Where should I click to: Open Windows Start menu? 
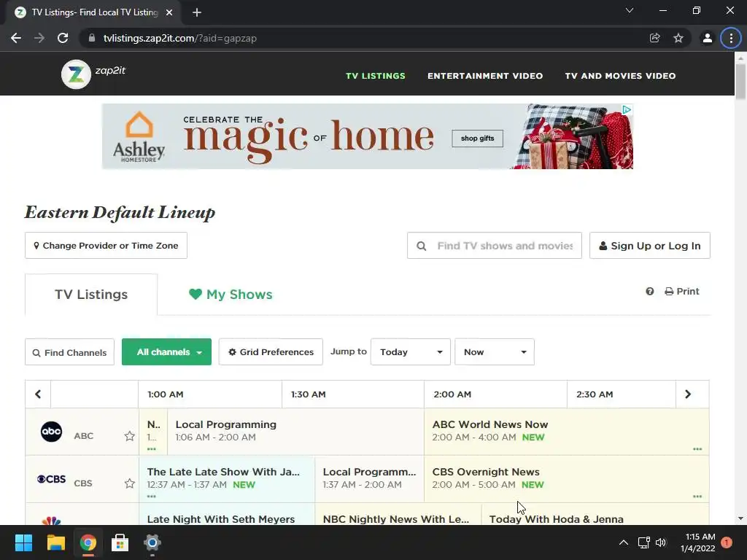23,542
